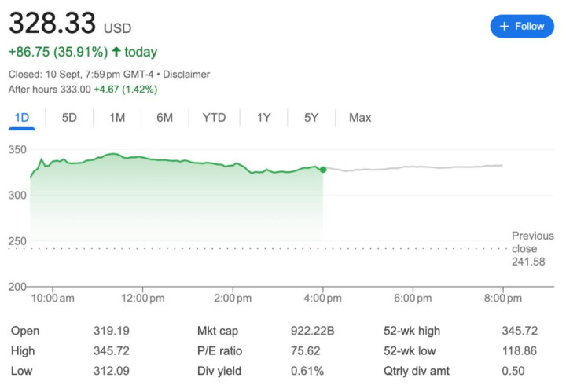
Task: Click the green dot at market close
Action: (x=323, y=169)
